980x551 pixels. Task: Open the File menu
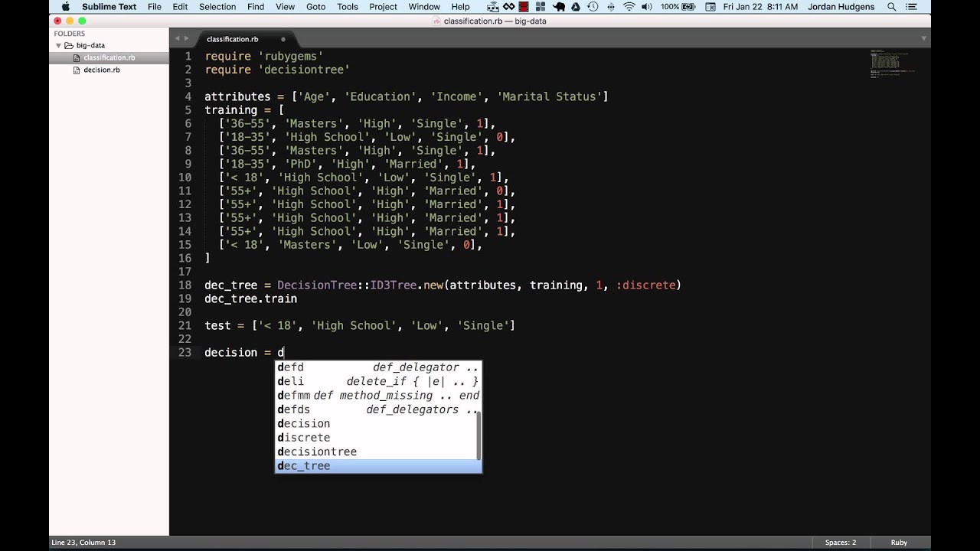click(x=155, y=7)
